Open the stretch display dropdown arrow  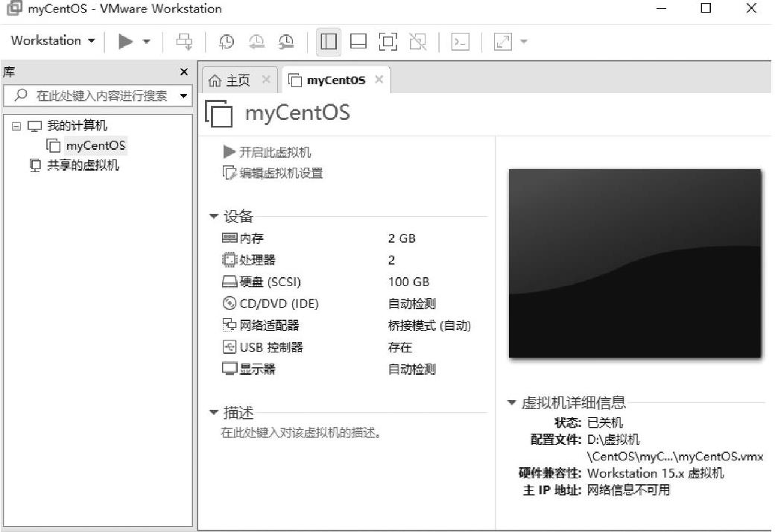pyautogui.click(x=524, y=42)
